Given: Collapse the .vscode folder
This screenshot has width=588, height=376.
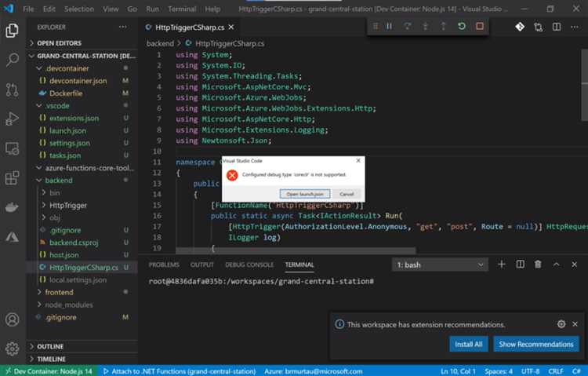Looking at the screenshot, I should (x=82, y=105).
